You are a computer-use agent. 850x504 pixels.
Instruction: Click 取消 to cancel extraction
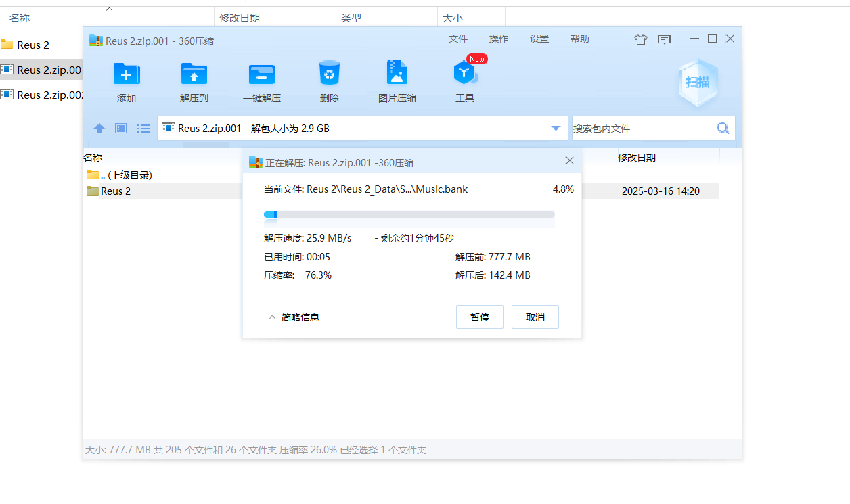(535, 317)
